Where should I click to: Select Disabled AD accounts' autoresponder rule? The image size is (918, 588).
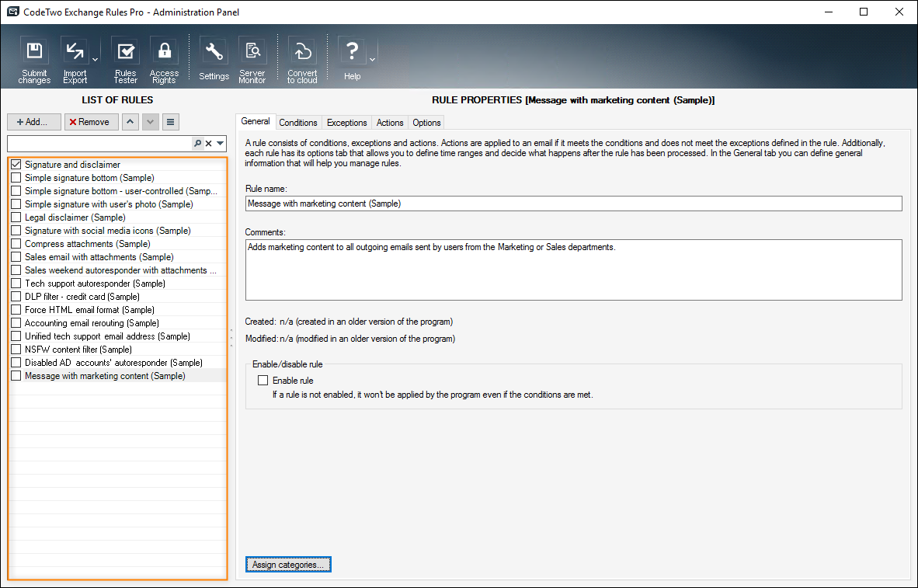[x=118, y=363]
